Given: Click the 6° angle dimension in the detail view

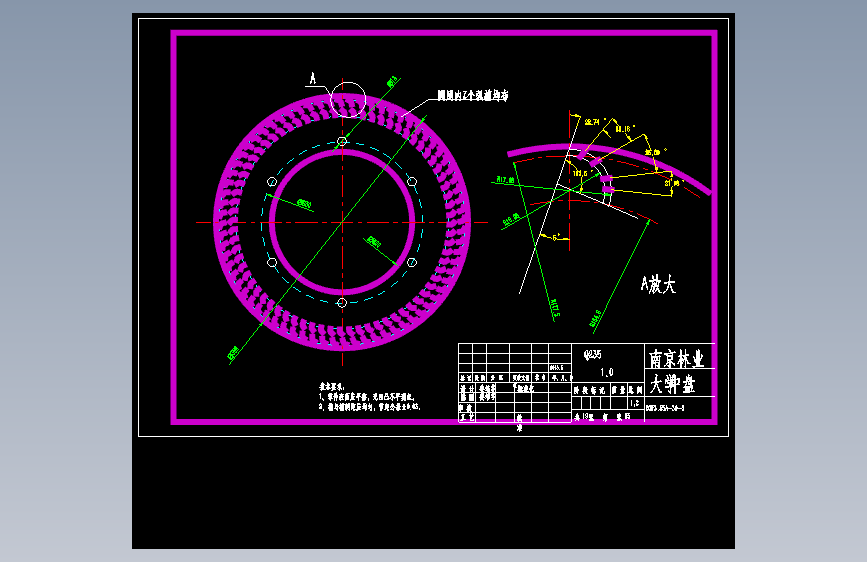Looking at the screenshot, I should 556,237.
